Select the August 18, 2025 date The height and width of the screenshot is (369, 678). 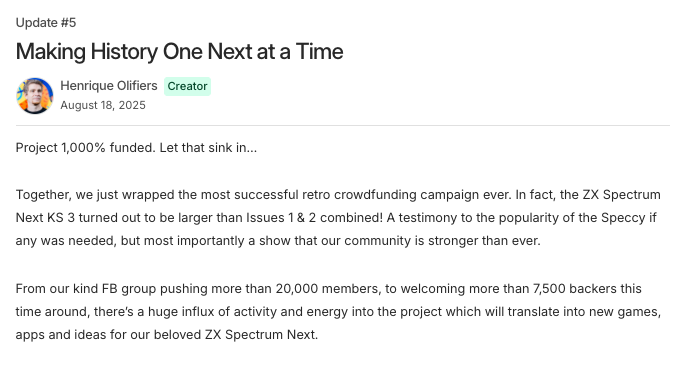[x=103, y=105]
